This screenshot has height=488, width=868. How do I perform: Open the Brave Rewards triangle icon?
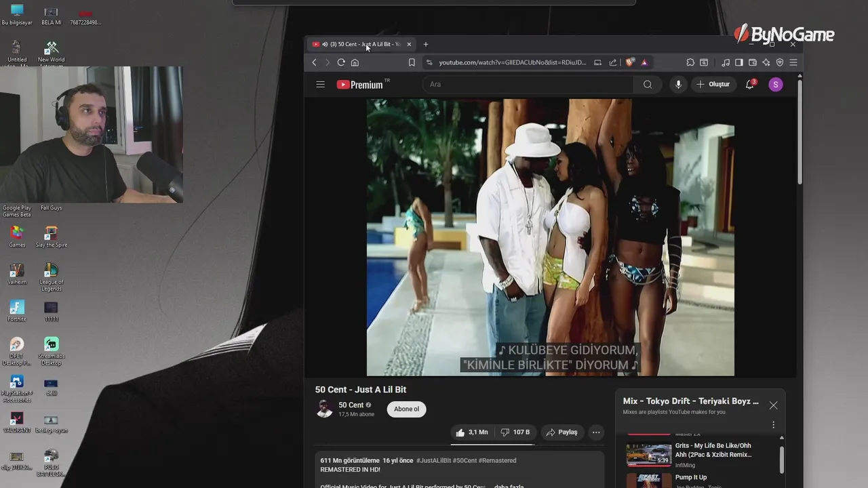[644, 62]
